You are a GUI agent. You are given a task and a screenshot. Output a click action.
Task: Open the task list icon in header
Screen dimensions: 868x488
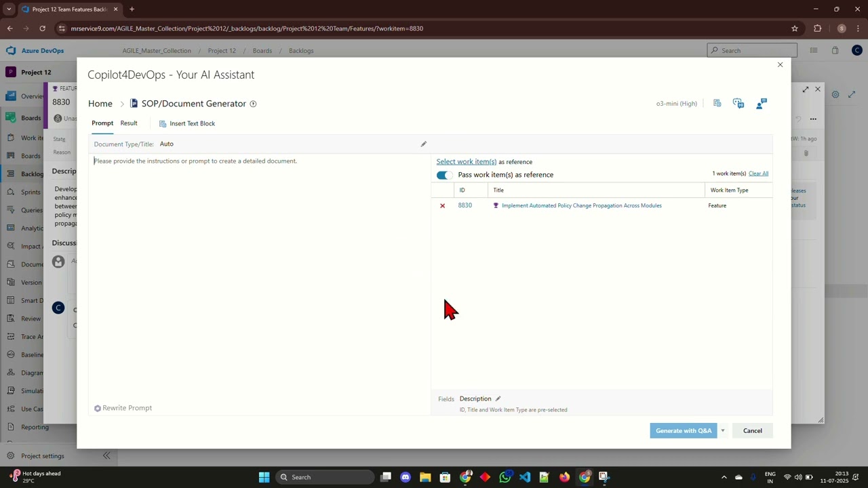point(814,50)
